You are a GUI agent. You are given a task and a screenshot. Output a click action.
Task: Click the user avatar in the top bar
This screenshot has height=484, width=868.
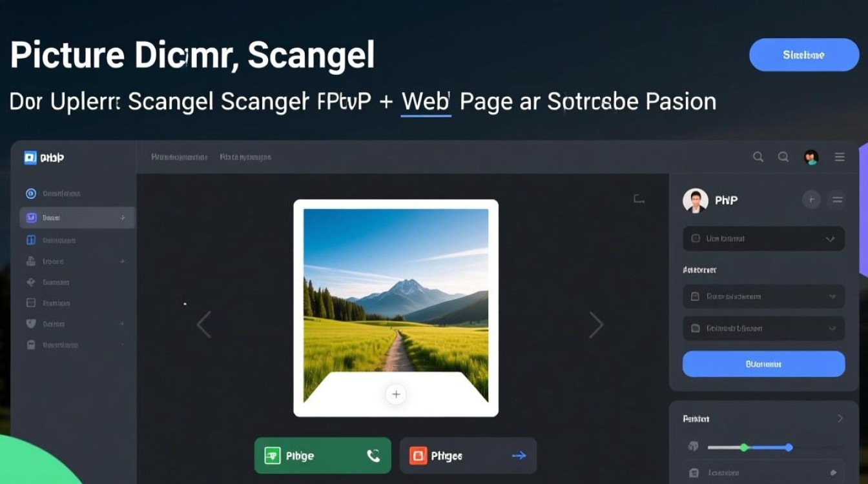pos(811,157)
